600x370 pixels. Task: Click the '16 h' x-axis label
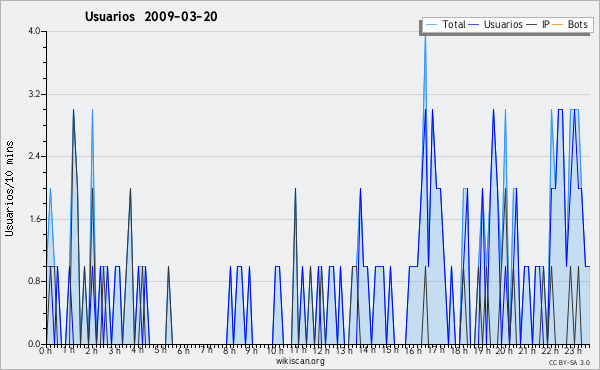413,351
